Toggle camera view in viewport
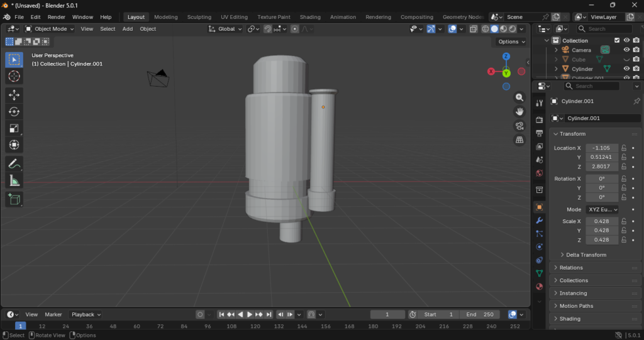Viewport: 644px width, 340px height. pyautogui.click(x=519, y=126)
